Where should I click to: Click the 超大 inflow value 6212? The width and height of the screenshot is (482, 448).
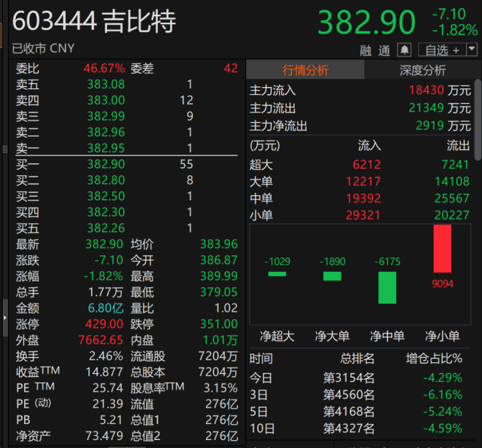[367, 165]
